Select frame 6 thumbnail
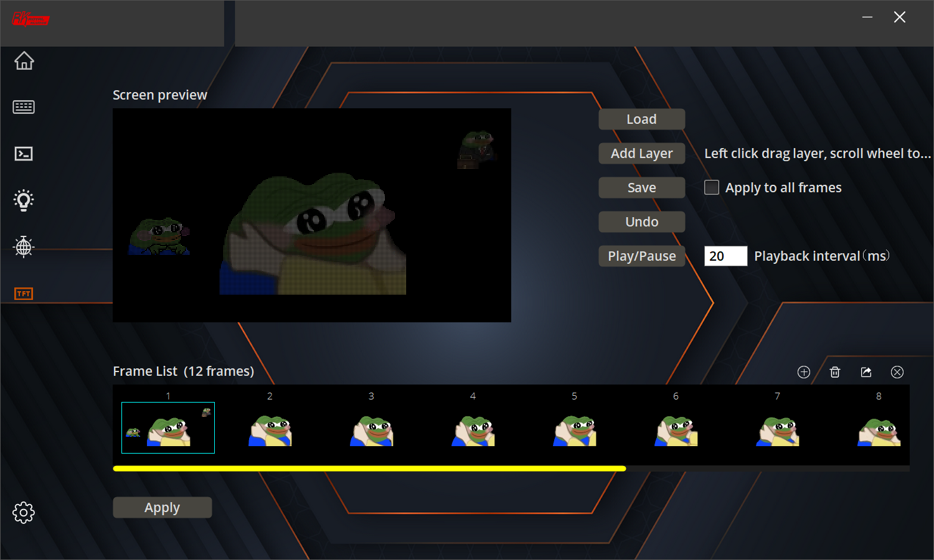Screen dimensions: 934x560 [676, 431]
